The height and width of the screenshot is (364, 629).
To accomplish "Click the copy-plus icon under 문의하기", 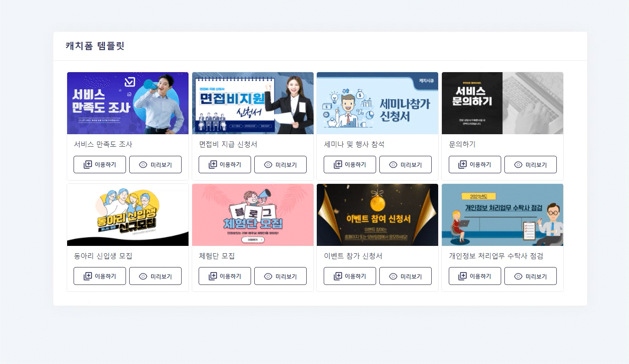I will point(463,165).
